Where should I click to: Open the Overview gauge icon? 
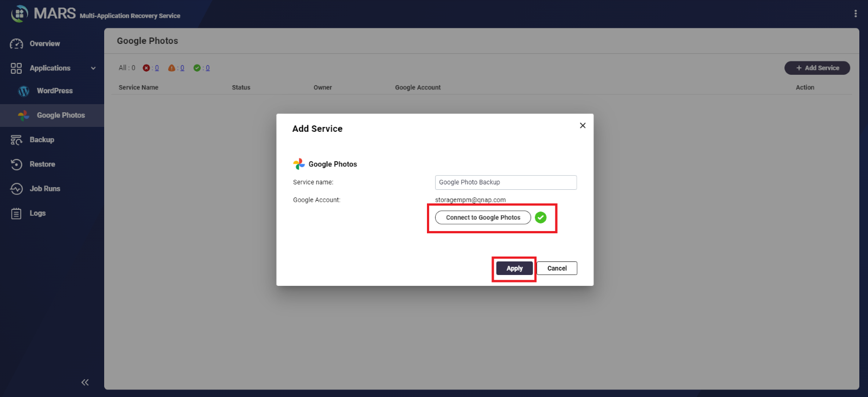point(16,44)
